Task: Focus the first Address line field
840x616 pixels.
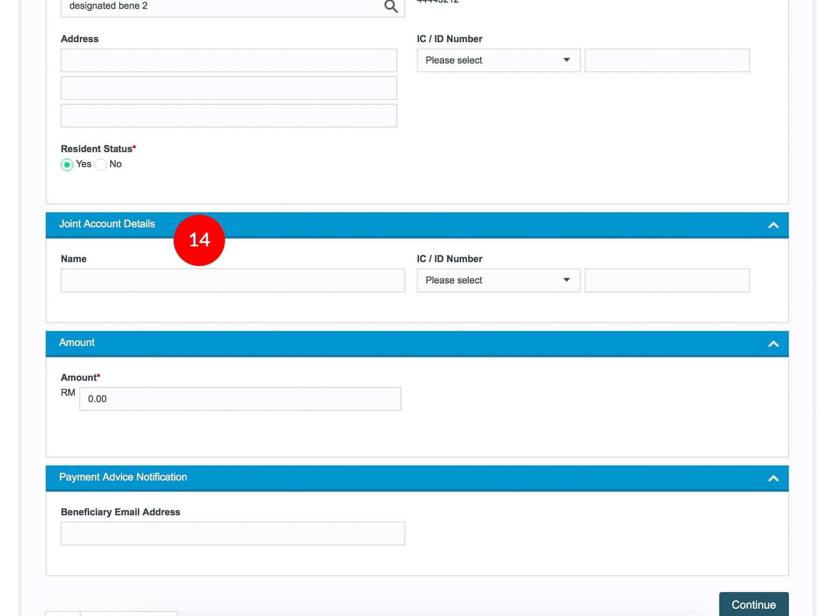Action: click(x=229, y=60)
